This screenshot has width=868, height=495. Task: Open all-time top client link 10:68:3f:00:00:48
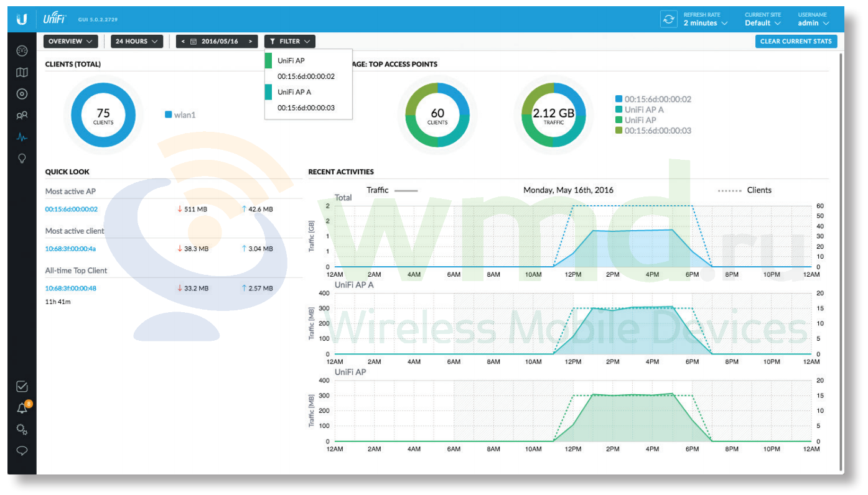point(71,289)
